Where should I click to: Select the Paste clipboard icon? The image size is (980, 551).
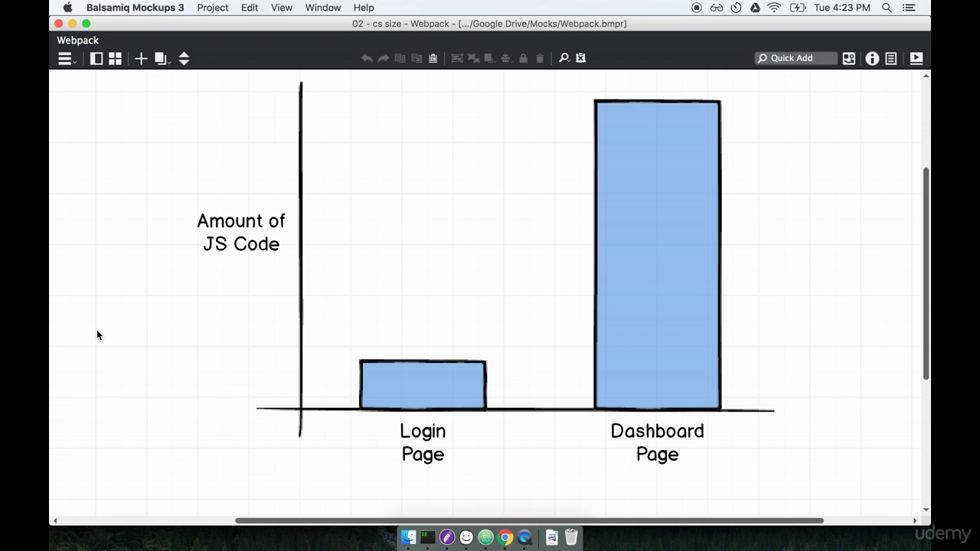pyautogui.click(x=433, y=58)
